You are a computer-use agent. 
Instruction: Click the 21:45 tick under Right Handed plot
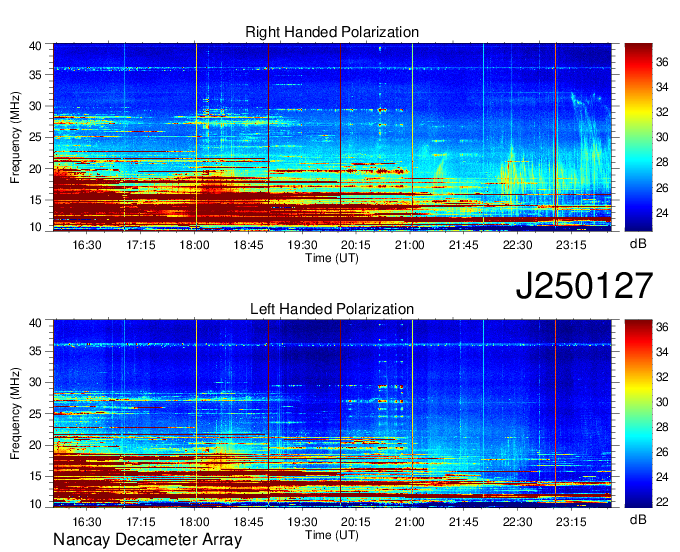[464, 245]
